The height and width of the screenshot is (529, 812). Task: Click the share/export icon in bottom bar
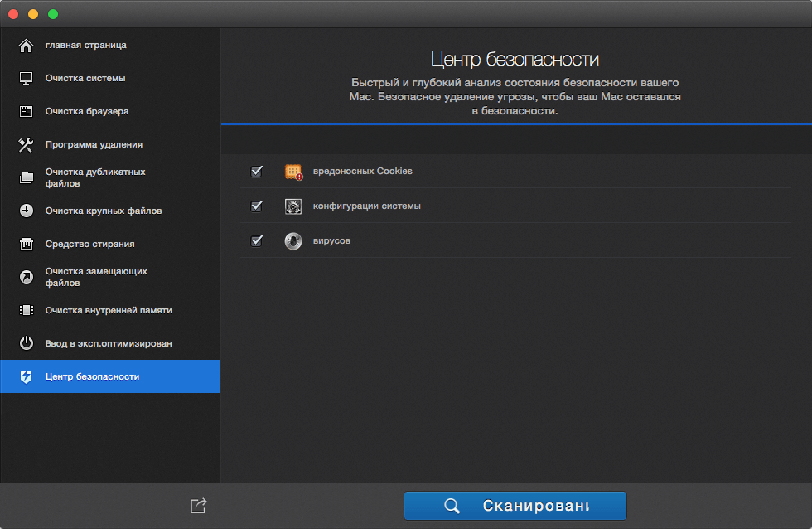[198, 506]
